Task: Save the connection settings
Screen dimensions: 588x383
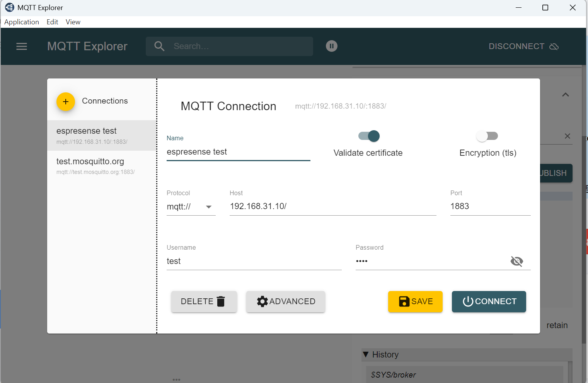Action: coord(415,301)
